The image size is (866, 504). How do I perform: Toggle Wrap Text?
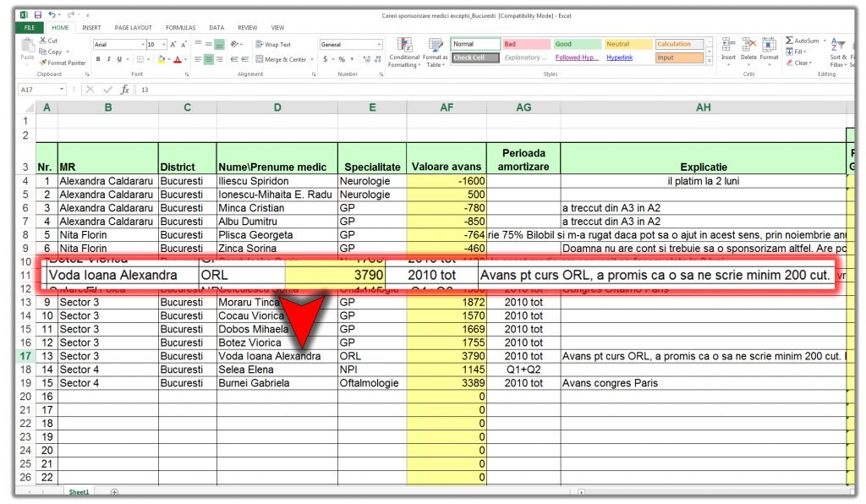(x=273, y=44)
